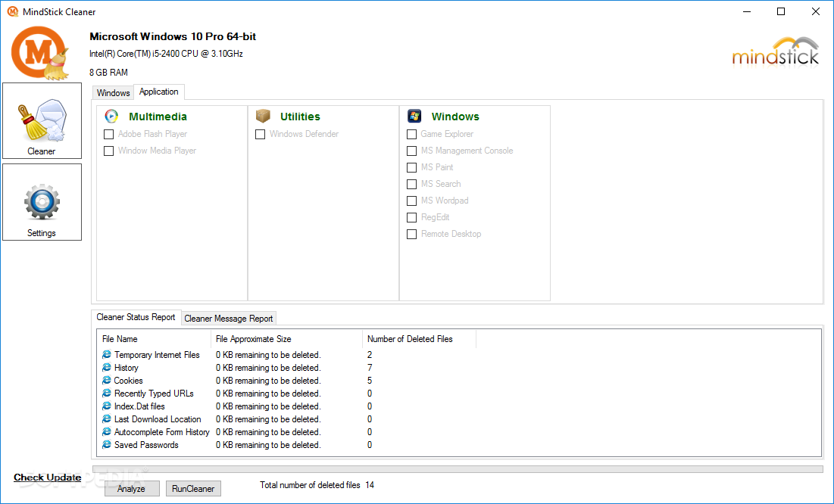Select the History row label
Viewport: 834px width, 504px height.
click(x=126, y=367)
